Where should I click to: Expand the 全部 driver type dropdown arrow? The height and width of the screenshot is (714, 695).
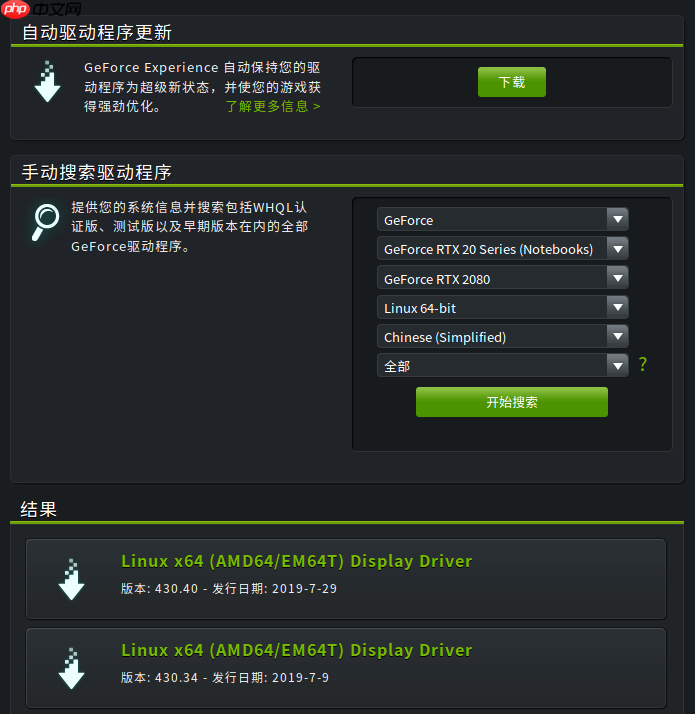(618, 366)
